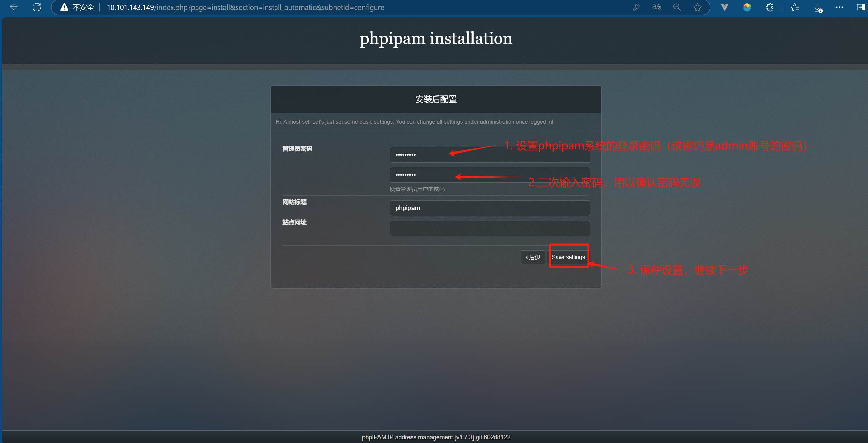This screenshot has width=868, height=443.
Task: Reload the page with refresh icon
Action: 36,7
